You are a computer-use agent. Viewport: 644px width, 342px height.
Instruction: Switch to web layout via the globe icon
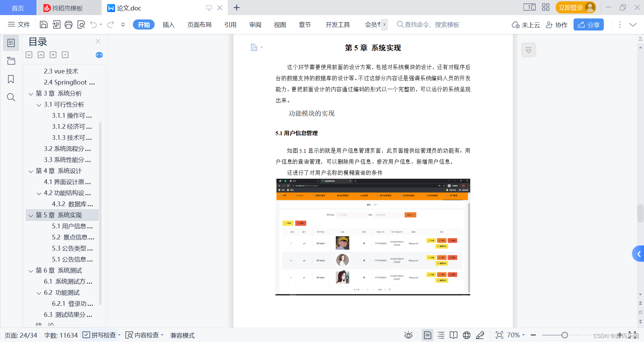point(466,335)
